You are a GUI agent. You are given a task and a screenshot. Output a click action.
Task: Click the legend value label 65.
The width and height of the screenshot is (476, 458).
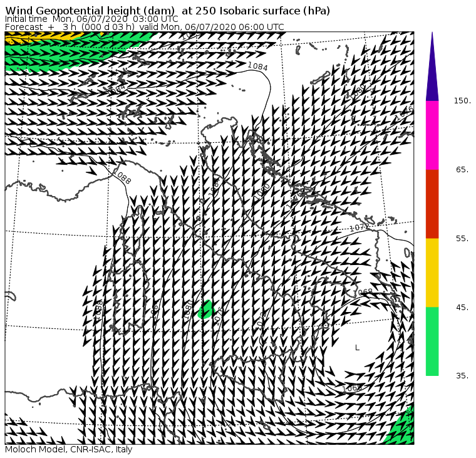click(463, 170)
